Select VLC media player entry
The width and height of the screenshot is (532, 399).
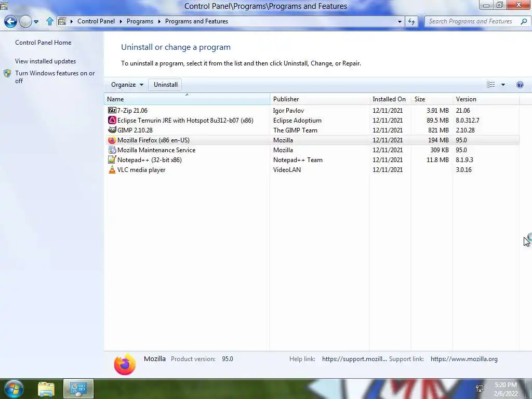coord(312,170)
